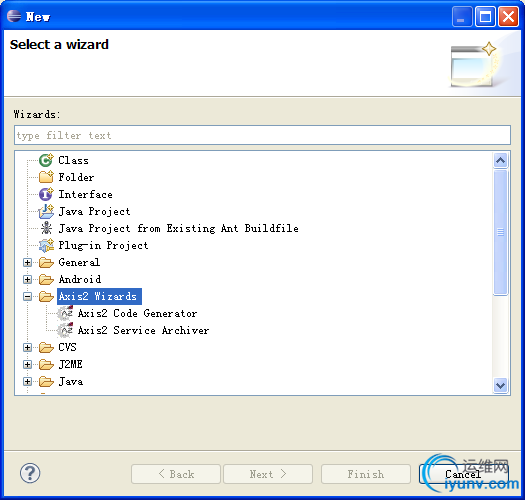The height and width of the screenshot is (500, 525).
Task: Click the CVS folder icon
Action: pos(46,348)
